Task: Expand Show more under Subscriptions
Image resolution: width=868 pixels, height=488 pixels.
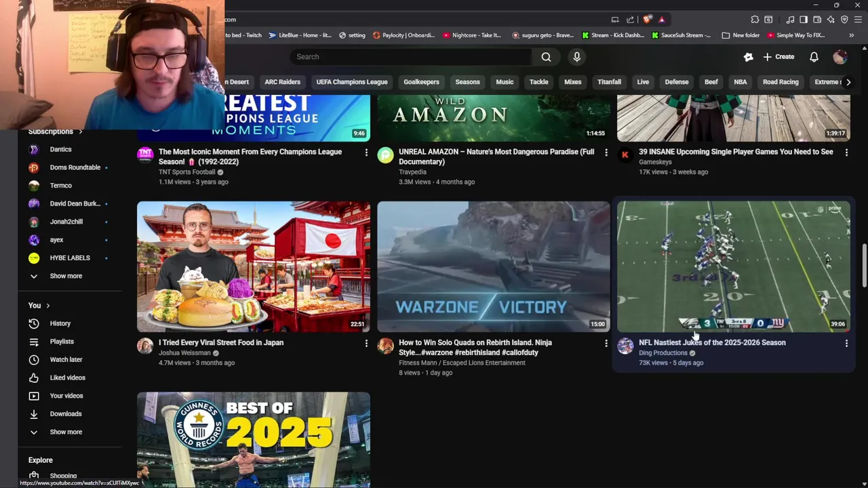Action: click(x=66, y=276)
